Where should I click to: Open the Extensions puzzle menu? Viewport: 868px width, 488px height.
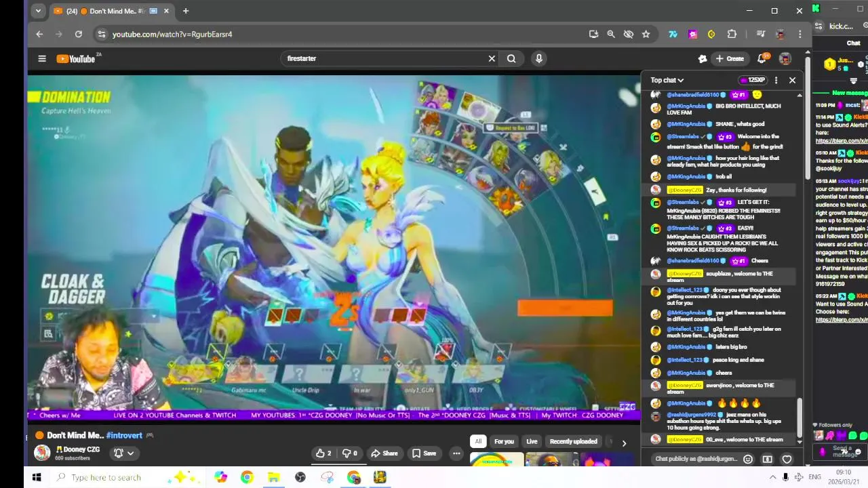point(732,34)
